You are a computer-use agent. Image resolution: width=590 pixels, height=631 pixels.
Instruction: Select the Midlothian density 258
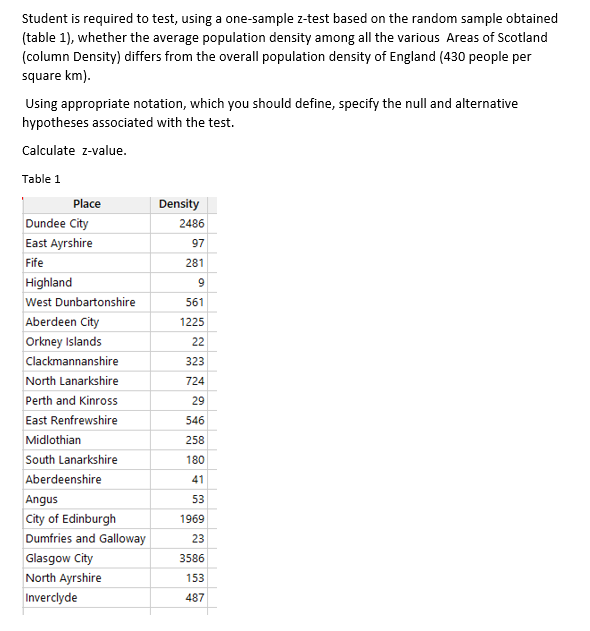tap(195, 440)
